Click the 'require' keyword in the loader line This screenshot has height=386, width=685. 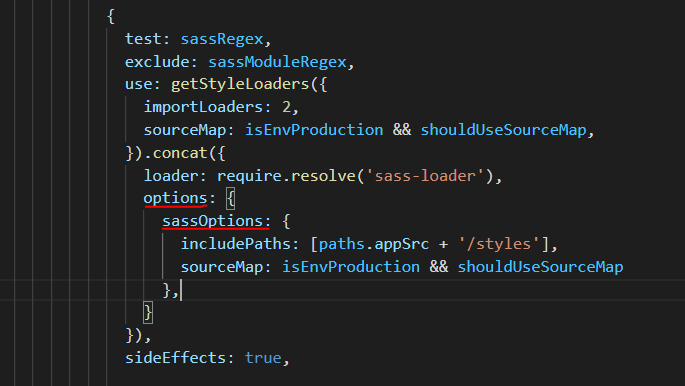tap(249, 176)
